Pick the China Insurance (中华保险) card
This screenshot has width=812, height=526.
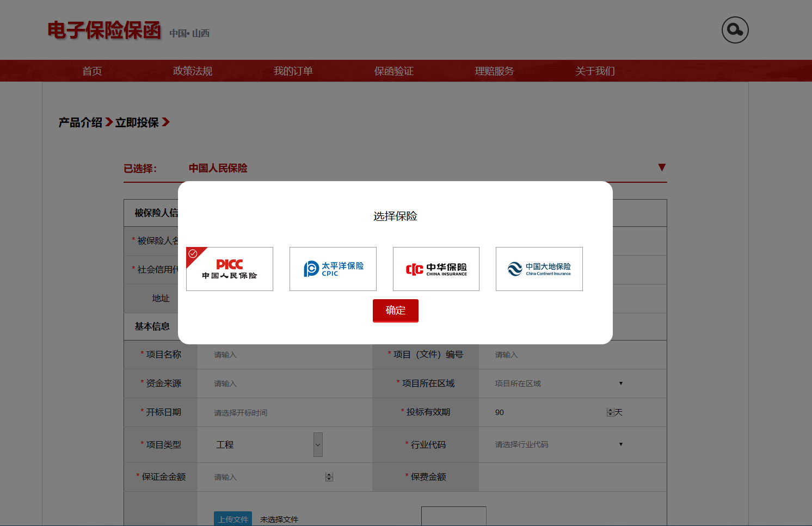[x=436, y=269]
